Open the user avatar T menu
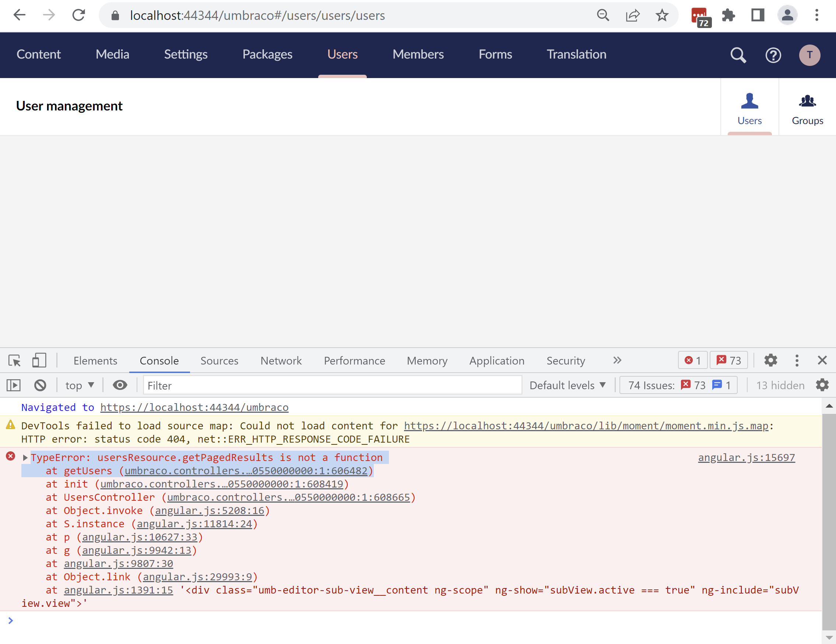This screenshot has width=836, height=644. [809, 55]
